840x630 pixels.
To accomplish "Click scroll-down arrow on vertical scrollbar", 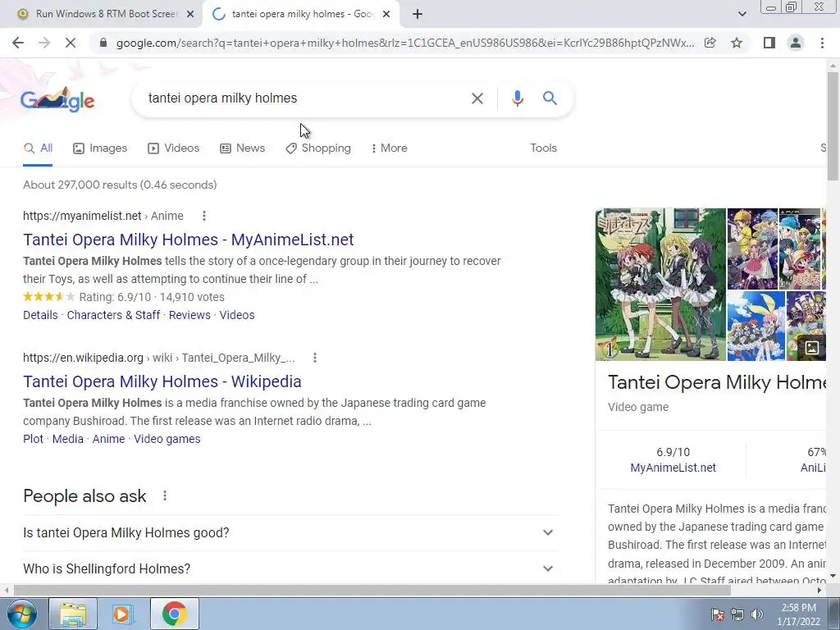I will click(x=833, y=577).
